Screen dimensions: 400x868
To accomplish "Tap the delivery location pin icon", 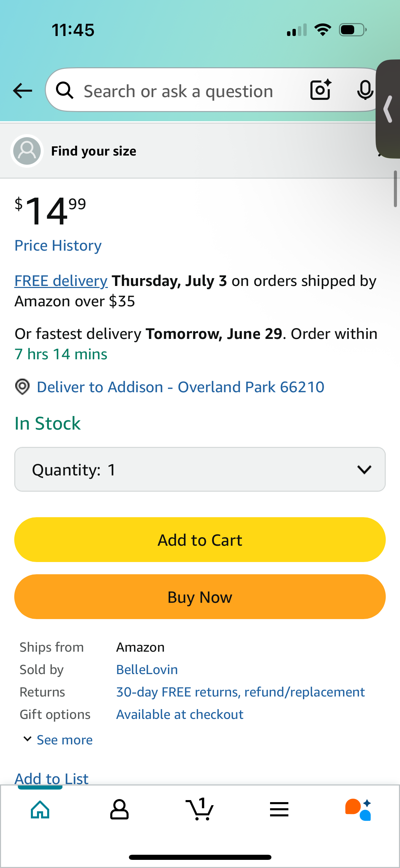I will coord(22,387).
